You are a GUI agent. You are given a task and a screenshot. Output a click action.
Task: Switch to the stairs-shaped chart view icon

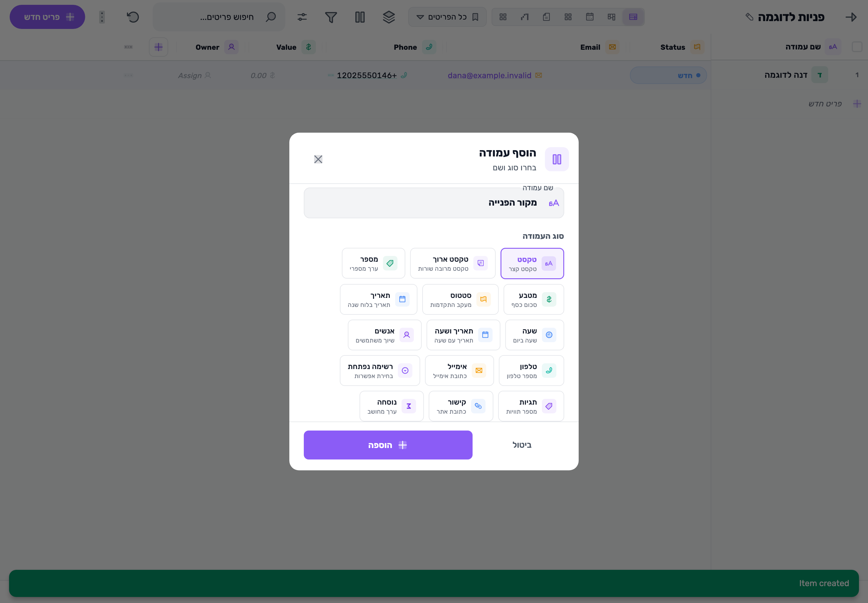pyautogui.click(x=525, y=17)
